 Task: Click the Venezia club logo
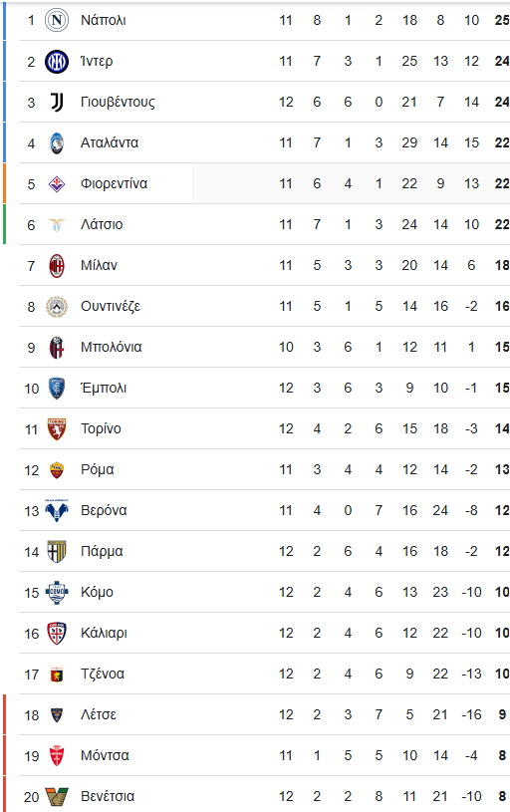(57, 797)
